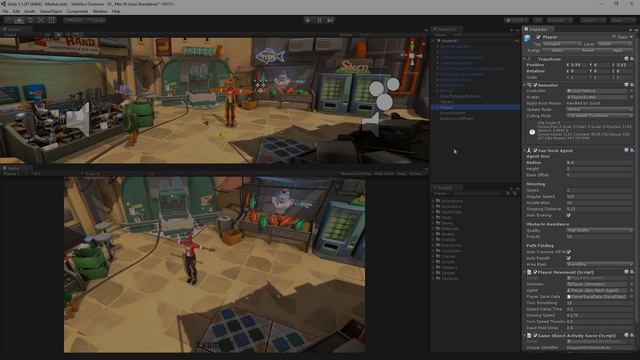
Task: Toggle the Animator enabled checkbox
Action: click(x=536, y=85)
